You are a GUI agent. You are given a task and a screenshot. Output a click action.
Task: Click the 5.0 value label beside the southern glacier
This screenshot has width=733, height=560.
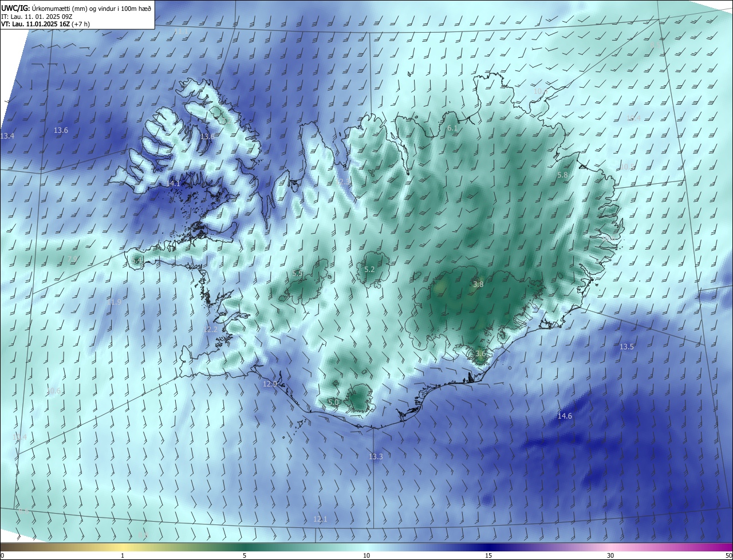click(x=333, y=402)
